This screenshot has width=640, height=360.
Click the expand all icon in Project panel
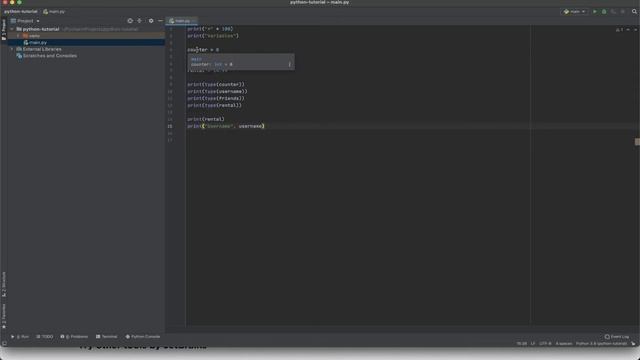coord(140,21)
